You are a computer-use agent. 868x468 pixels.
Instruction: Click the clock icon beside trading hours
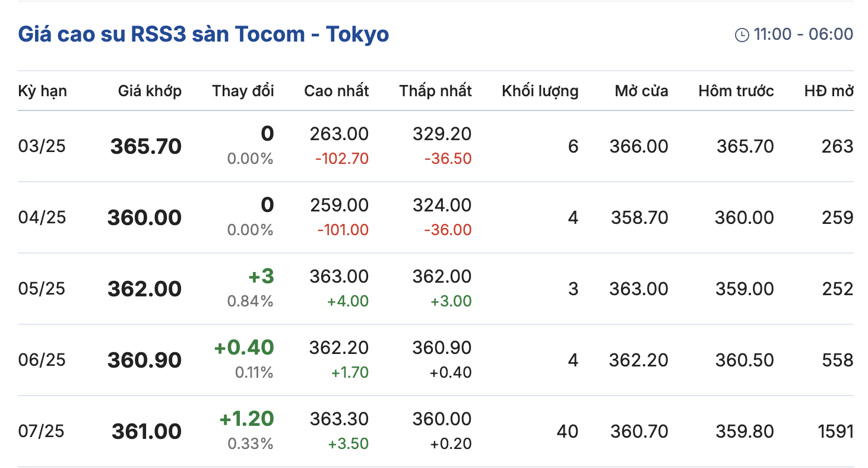click(x=742, y=35)
